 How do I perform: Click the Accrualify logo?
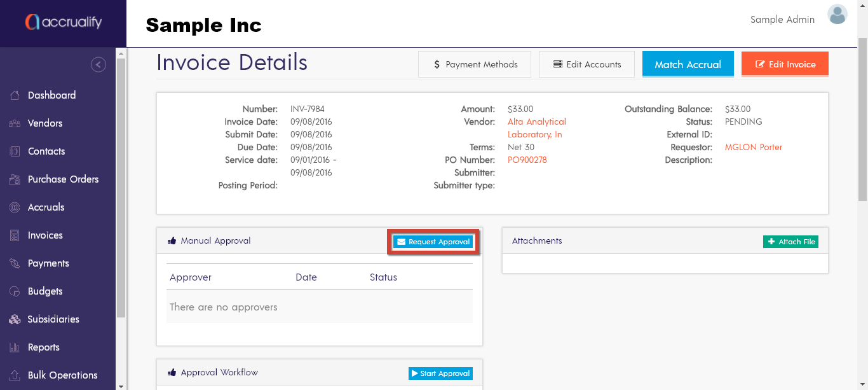[x=63, y=23]
